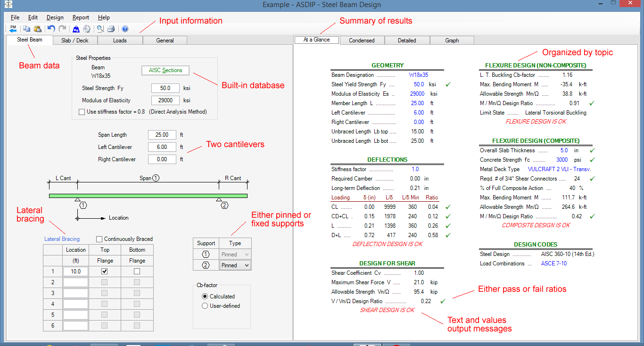Switch to the Loads input tab

[120, 41]
